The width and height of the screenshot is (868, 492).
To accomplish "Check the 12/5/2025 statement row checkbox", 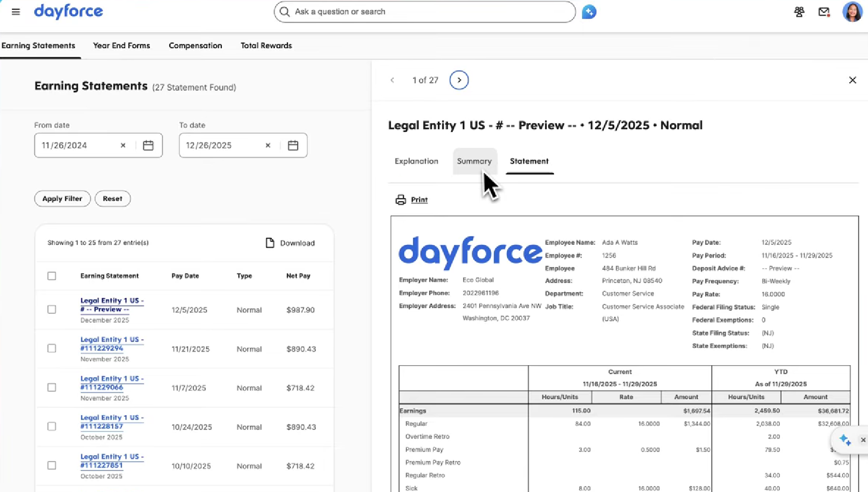I will click(x=52, y=309).
